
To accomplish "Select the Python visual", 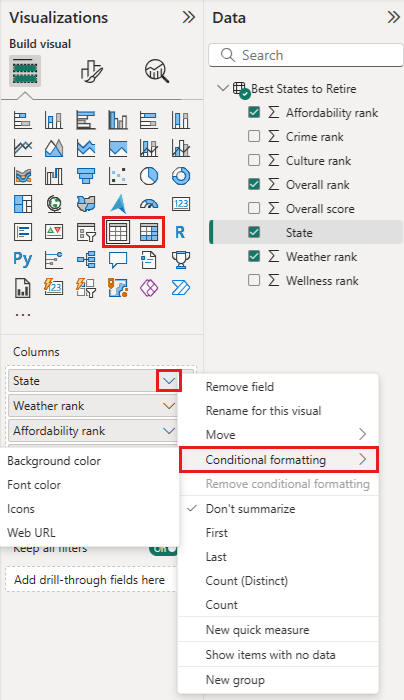I will coord(23,259).
